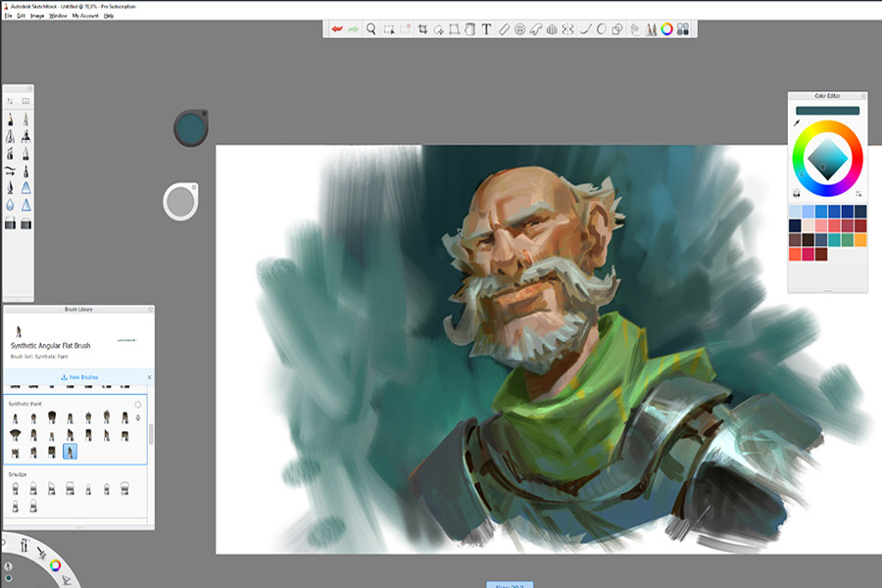The image size is (882, 588).
Task: Select the water drop blur brush
Action: tap(10, 206)
